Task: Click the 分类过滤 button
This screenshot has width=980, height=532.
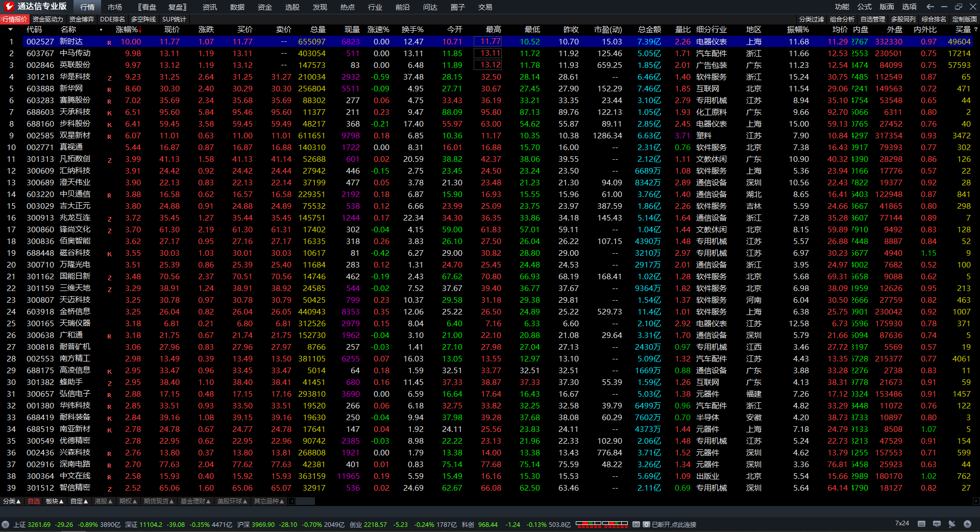Action: pos(812,19)
